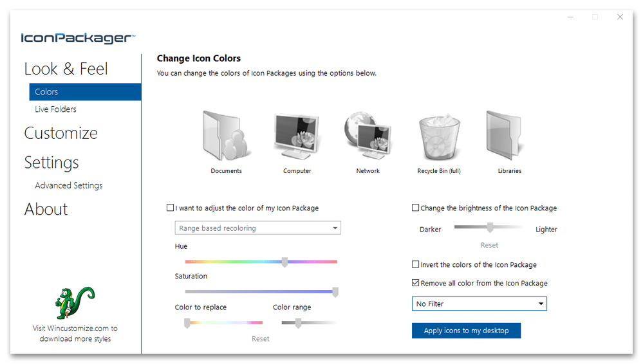The image size is (643, 364).
Task: Go to the Customize section
Action: coord(61,133)
